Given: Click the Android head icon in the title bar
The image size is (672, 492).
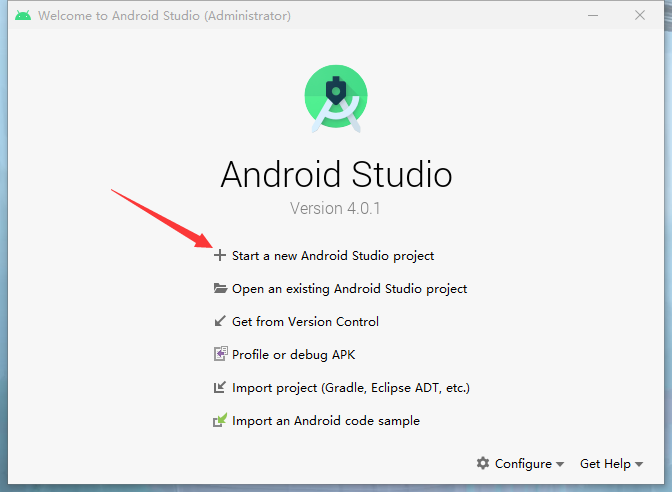Looking at the screenshot, I should (x=23, y=16).
